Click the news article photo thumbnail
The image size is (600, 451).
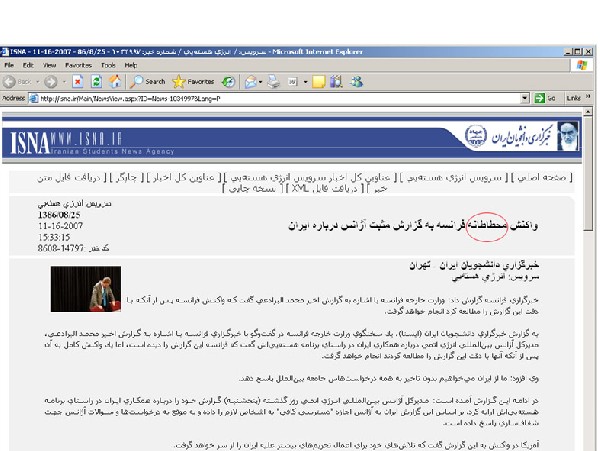coord(85,288)
